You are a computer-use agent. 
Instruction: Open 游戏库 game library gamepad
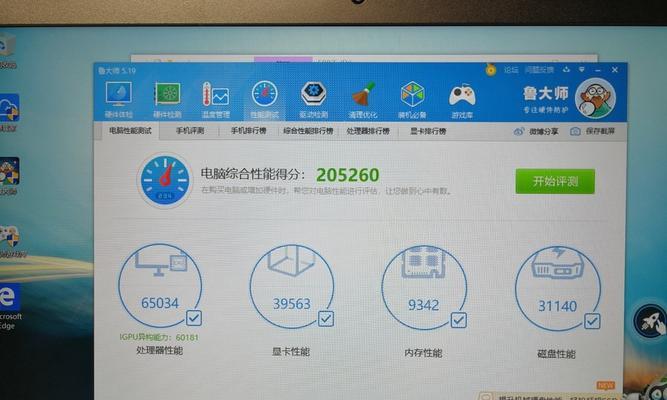[462, 100]
